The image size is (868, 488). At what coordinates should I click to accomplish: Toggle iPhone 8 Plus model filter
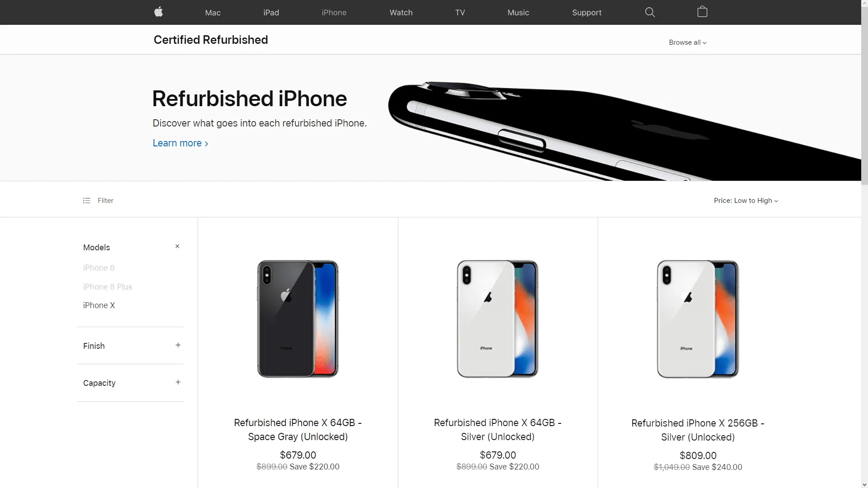pyautogui.click(x=108, y=286)
